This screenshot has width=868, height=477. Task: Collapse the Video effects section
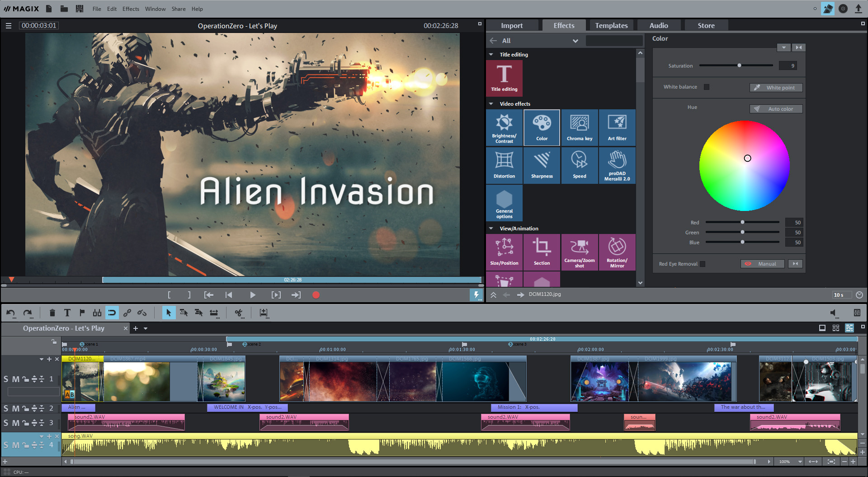pyautogui.click(x=491, y=103)
